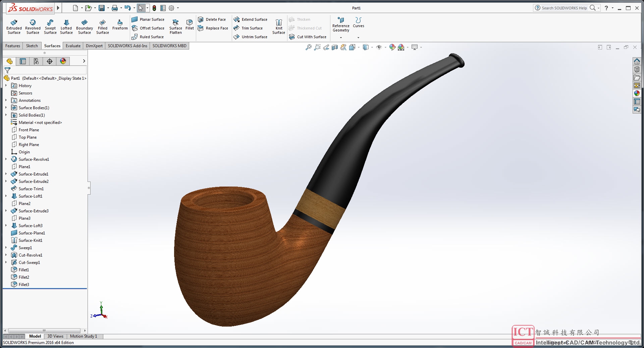Open the Edit Appearance icon
644x348 pixels.
(x=392, y=48)
